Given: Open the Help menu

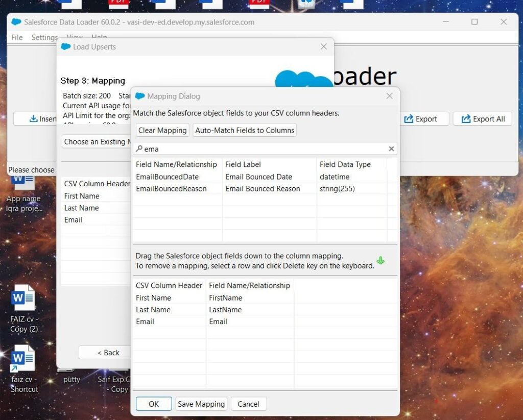Looking at the screenshot, I should coord(99,37).
